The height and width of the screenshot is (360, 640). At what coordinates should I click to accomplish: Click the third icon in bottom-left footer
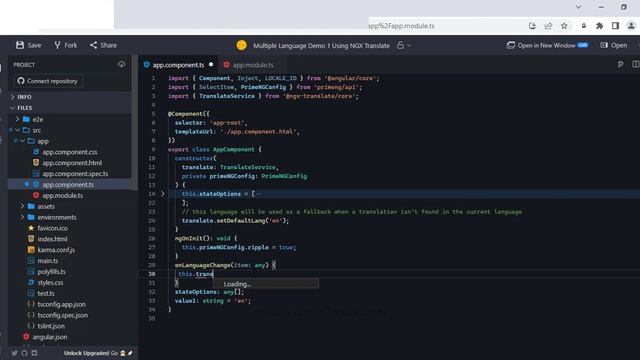34,353
